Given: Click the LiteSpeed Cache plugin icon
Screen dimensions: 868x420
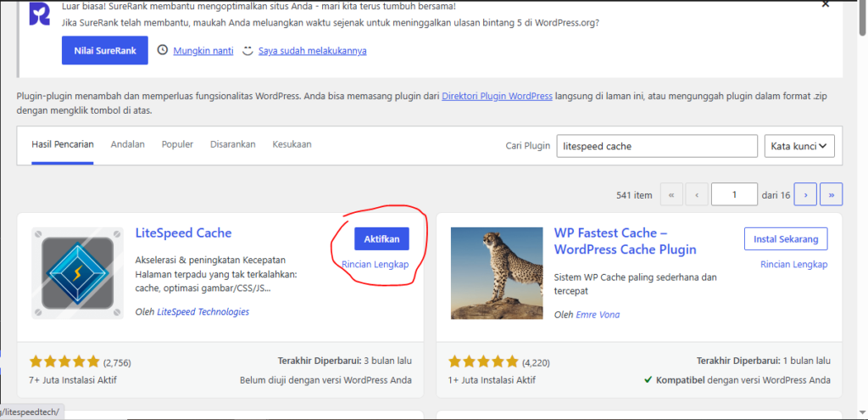Looking at the screenshot, I should click(x=78, y=273).
